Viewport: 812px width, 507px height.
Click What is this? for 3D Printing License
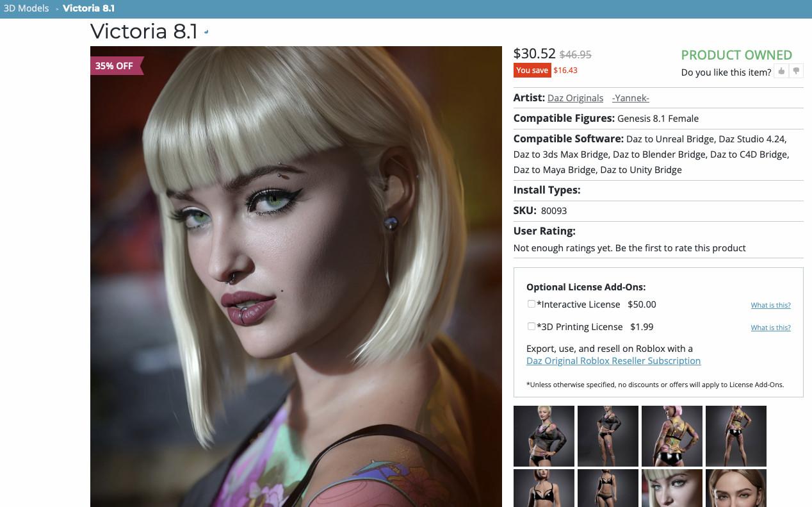770,328
